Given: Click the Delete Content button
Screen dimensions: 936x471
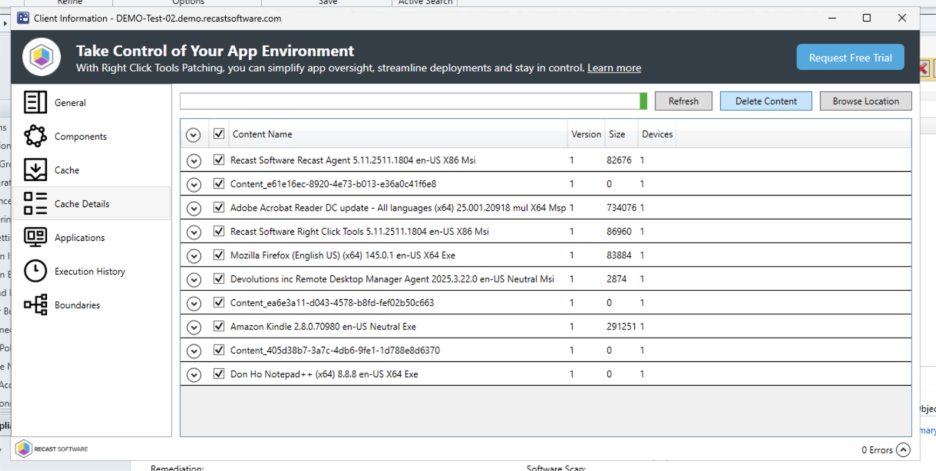Looking at the screenshot, I should pos(766,101).
